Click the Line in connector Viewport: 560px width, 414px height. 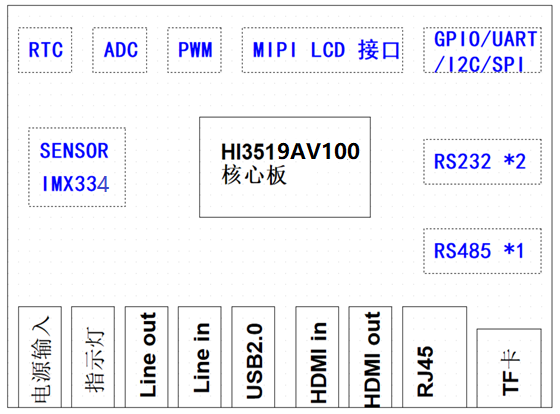point(200,357)
